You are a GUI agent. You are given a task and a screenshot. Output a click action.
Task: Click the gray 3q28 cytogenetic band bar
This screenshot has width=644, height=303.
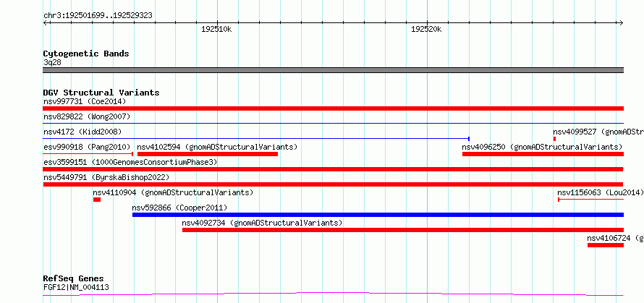333,70
